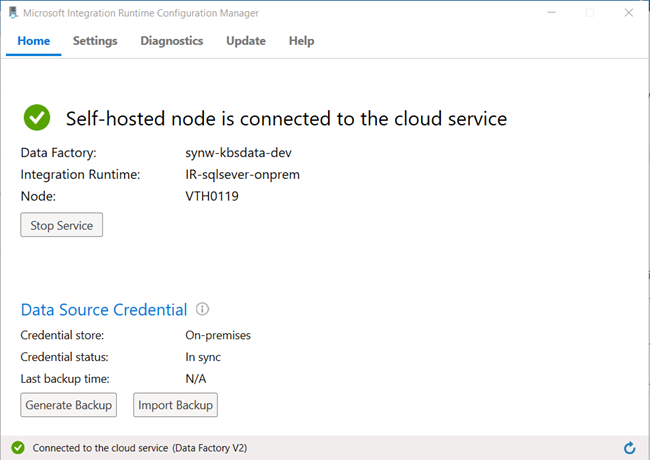Click the app icon in title bar
This screenshot has width=650, height=460.
click(13, 13)
